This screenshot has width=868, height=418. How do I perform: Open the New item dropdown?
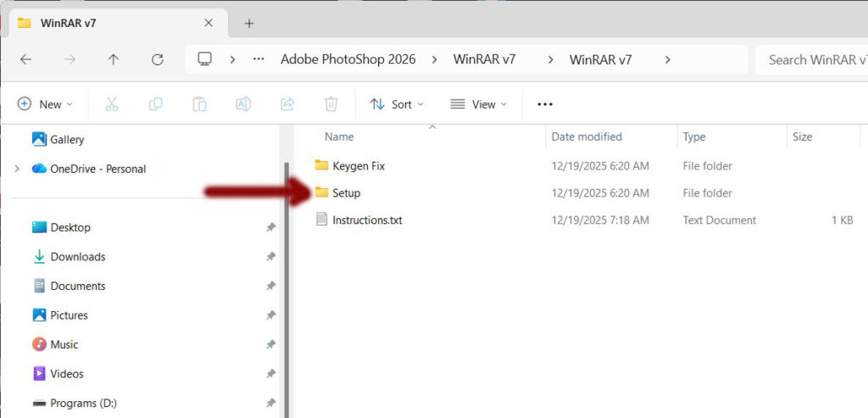click(x=45, y=104)
